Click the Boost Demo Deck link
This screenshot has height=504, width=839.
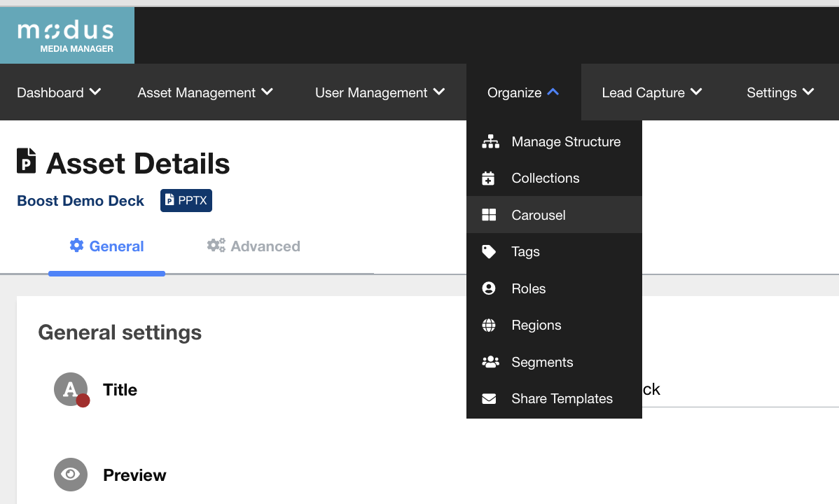[x=81, y=201]
